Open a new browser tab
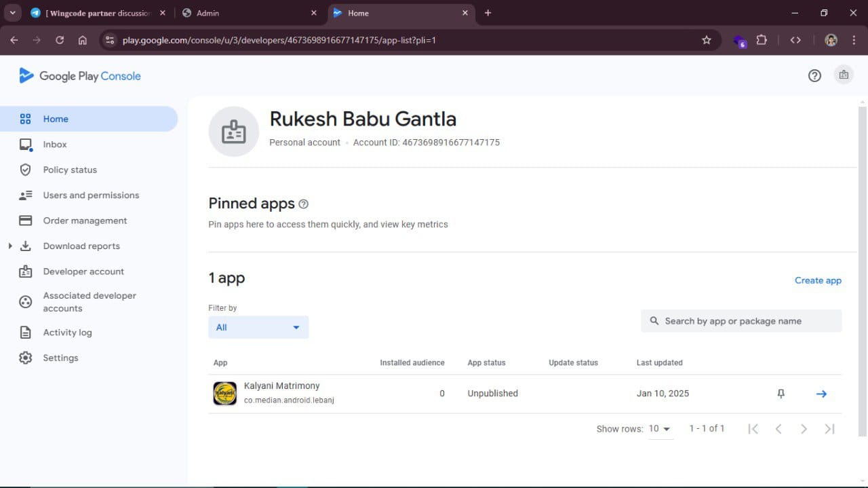 488,13
